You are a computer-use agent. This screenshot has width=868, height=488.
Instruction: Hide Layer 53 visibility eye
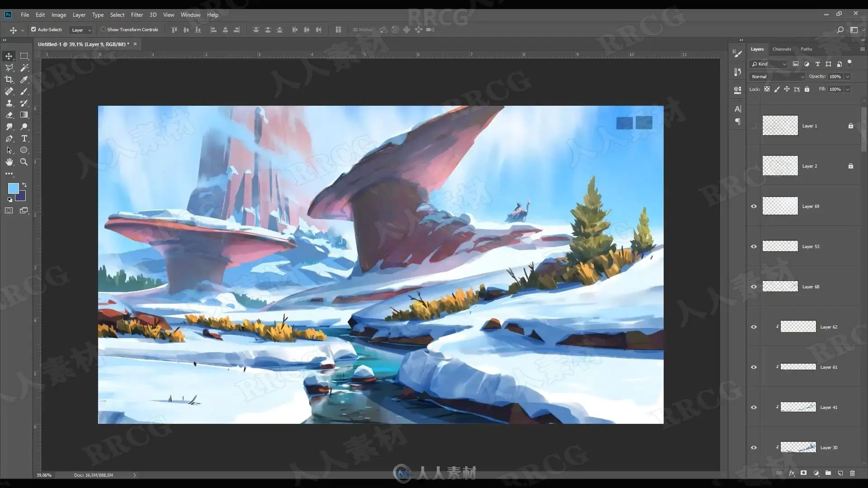[754, 247]
